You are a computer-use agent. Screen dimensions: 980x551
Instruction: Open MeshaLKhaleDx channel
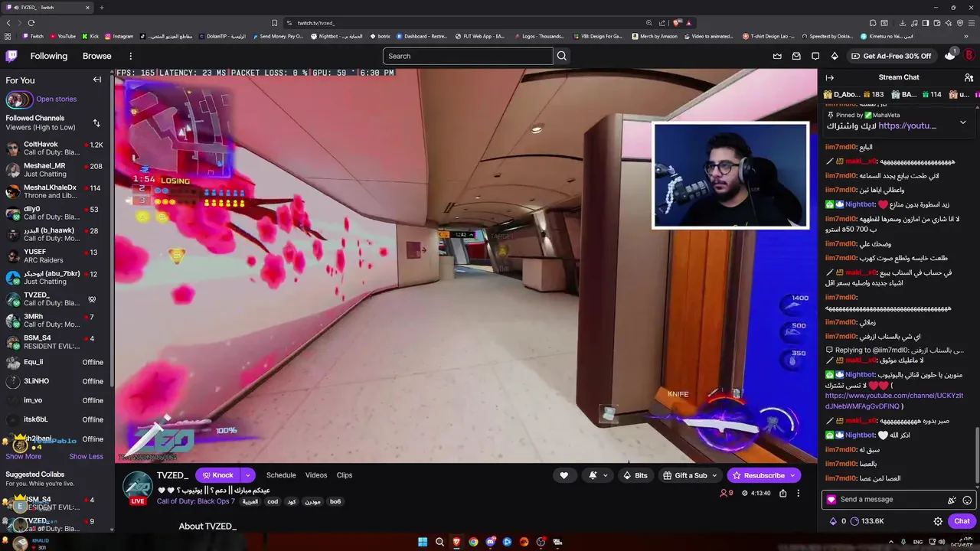point(55,191)
